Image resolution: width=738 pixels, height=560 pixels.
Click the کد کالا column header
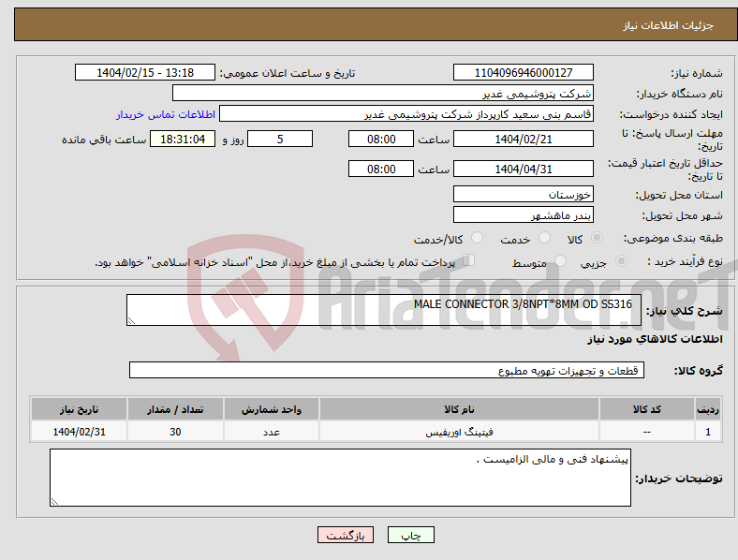pyautogui.click(x=647, y=409)
